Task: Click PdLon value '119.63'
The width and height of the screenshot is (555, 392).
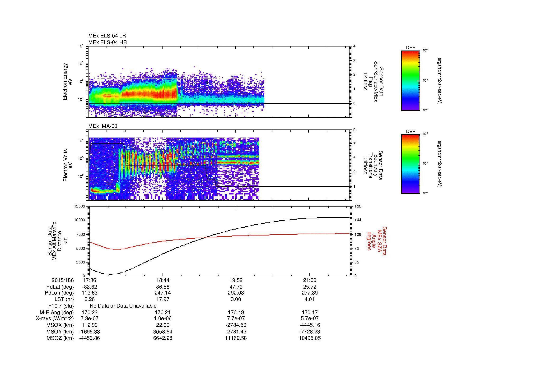Action: coord(90,293)
